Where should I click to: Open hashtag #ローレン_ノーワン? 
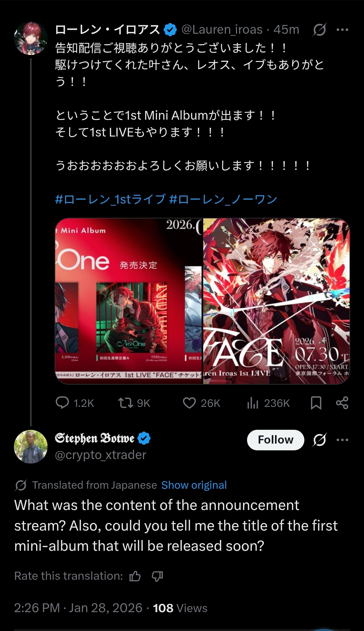tap(223, 199)
